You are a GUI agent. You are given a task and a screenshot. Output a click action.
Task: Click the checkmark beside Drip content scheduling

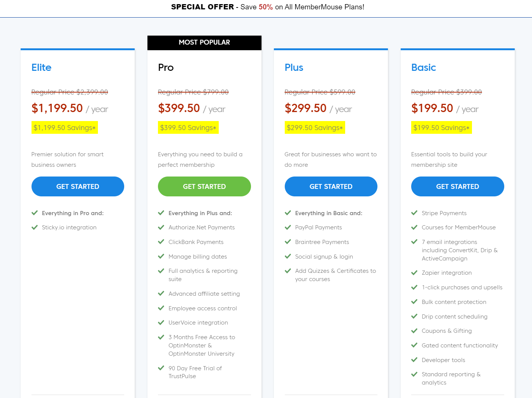[414, 316]
